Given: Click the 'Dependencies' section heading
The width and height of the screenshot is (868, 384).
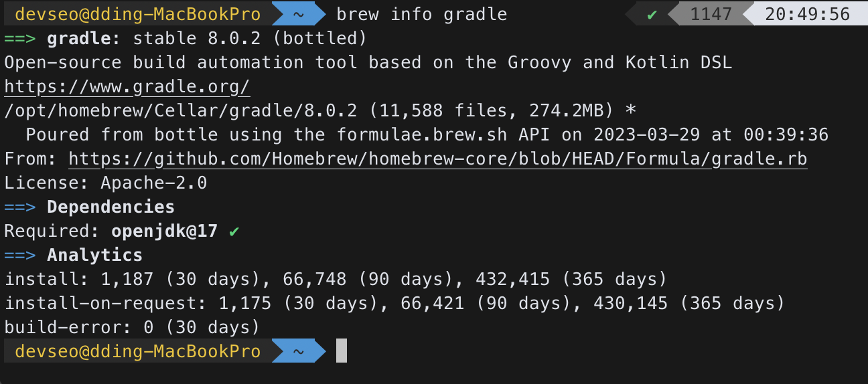Looking at the screenshot, I should 111,207.
